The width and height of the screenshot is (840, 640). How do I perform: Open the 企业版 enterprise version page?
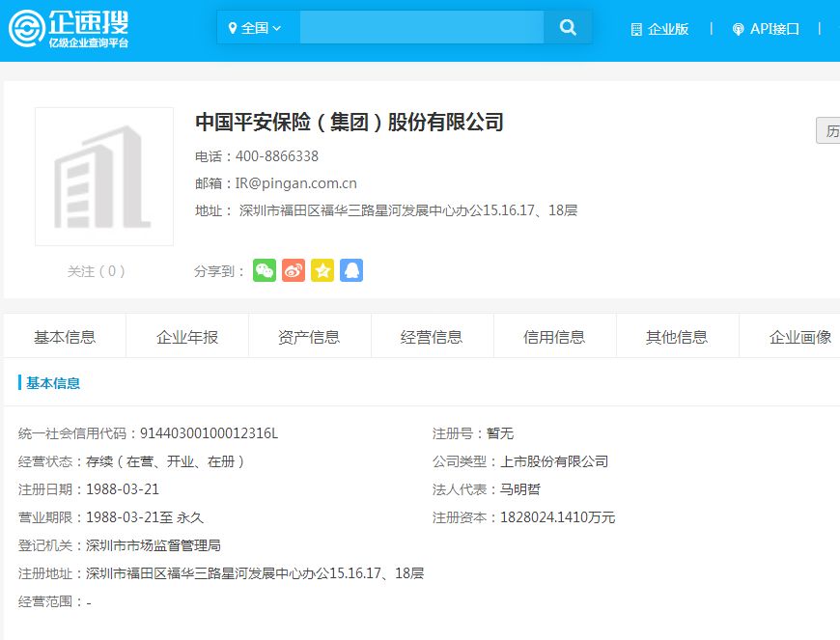click(661, 29)
